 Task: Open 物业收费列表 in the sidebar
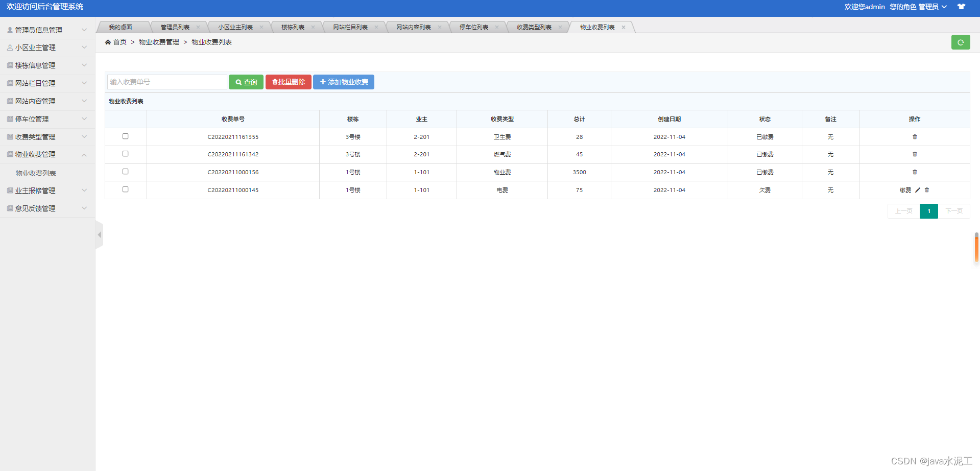point(36,173)
